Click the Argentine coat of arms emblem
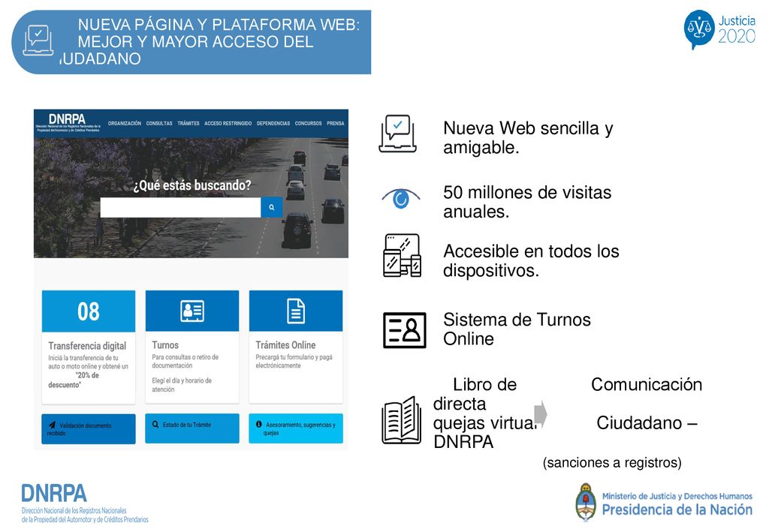 (586, 502)
